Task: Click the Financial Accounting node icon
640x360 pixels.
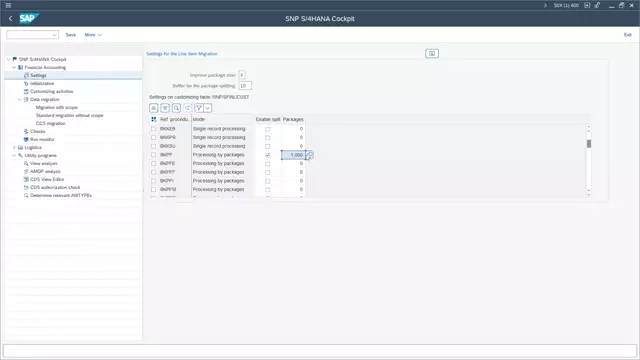Action: point(20,67)
